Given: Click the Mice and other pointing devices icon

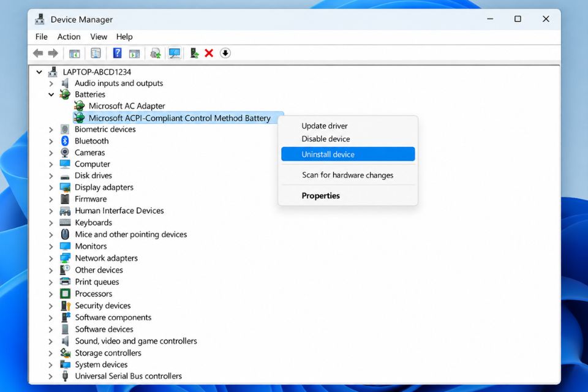Looking at the screenshot, I should (x=66, y=234).
